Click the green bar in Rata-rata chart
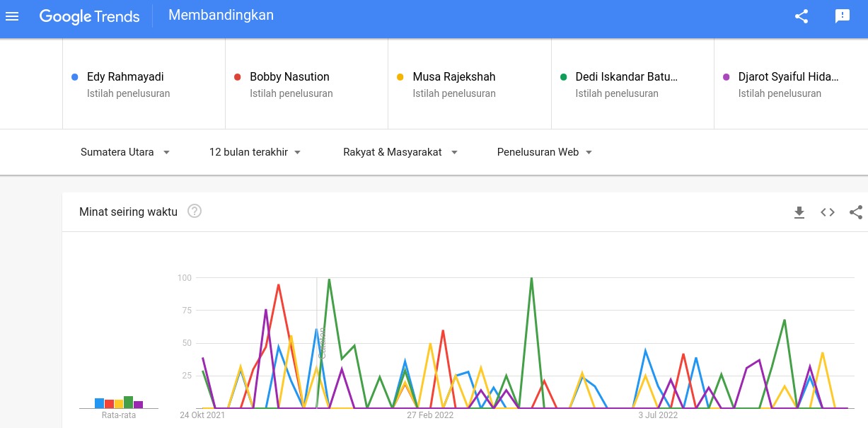 (129, 402)
